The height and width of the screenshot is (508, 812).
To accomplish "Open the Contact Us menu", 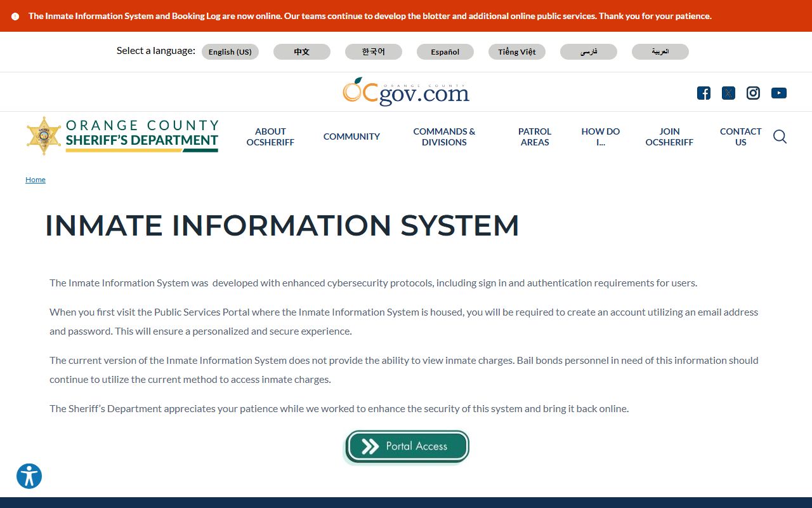I will [x=741, y=137].
